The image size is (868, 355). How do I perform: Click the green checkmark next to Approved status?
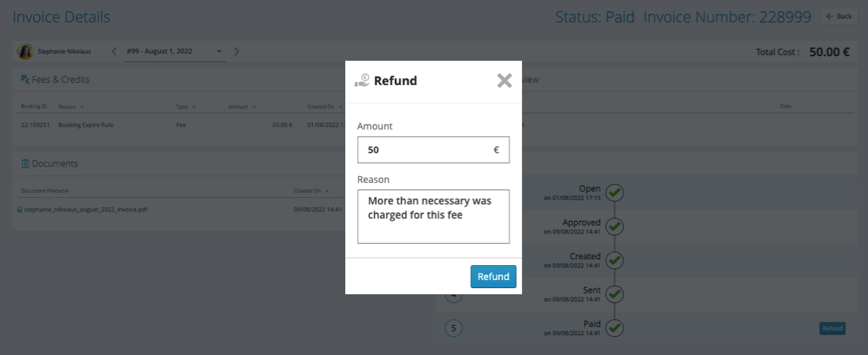click(615, 226)
